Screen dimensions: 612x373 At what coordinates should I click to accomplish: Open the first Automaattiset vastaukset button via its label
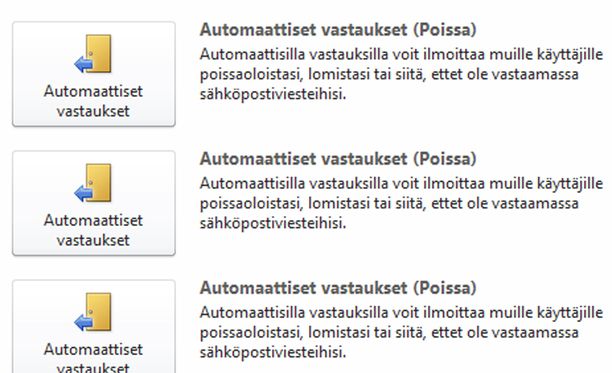(x=93, y=101)
